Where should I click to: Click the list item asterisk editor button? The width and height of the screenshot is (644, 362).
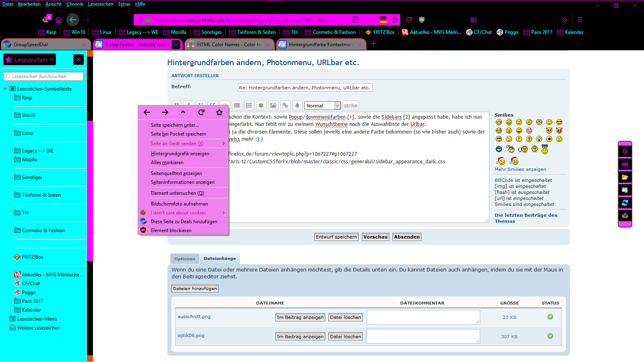pyautogui.click(x=261, y=105)
